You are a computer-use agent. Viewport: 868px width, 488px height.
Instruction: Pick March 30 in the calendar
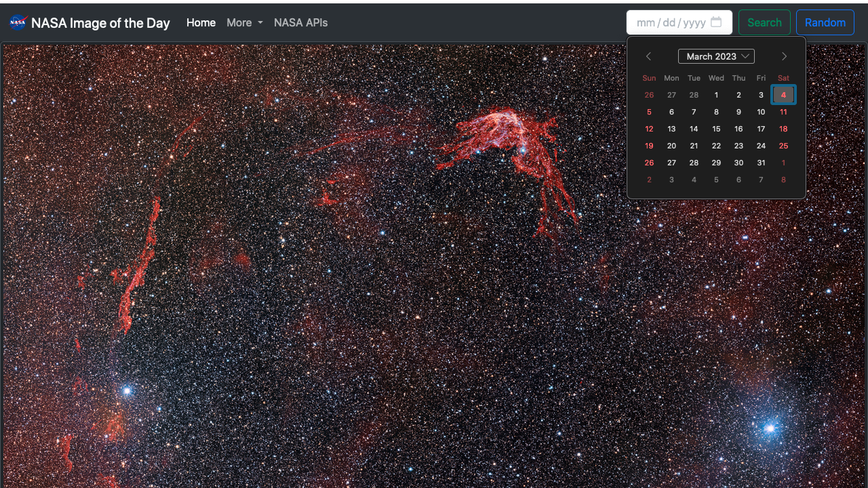pyautogui.click(x=738, y=163)
